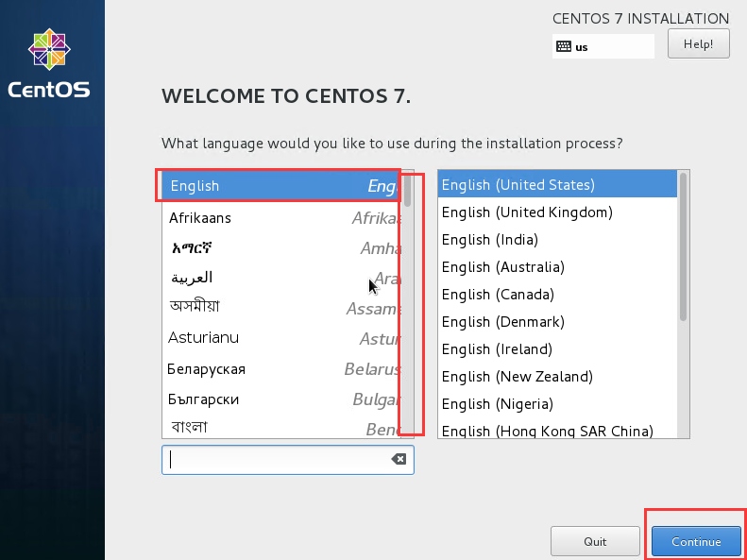Pick English (Canada) locale

point(557,295)
